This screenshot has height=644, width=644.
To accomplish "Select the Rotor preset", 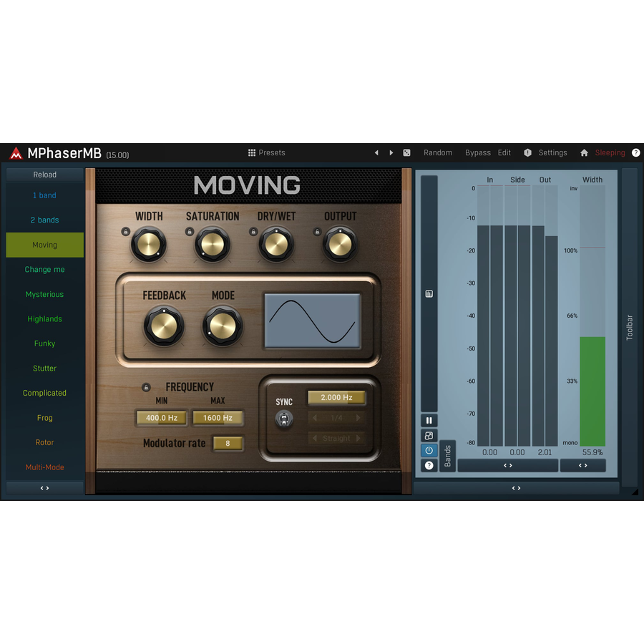I will coord(45,442).
